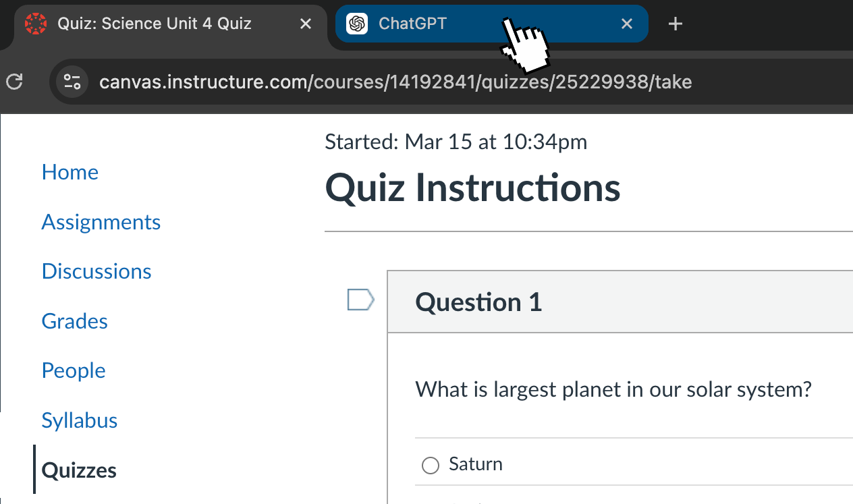Screen dimensions: 853x504
Task: Select Quizzes in course navigation
Action: [79, 470]
